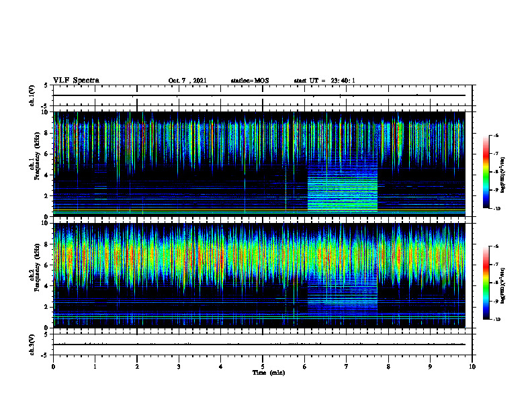
Task: Click the 'Time (min)' x-axis label
Action: (269, 373)
